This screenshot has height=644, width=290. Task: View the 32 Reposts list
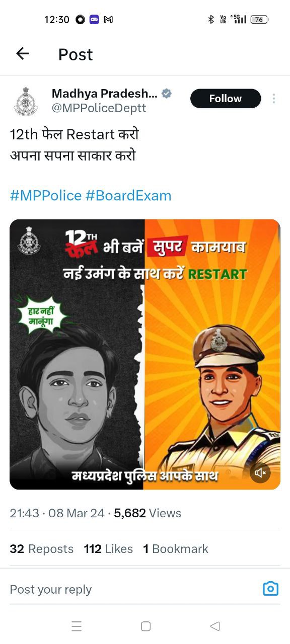point(42,549)
